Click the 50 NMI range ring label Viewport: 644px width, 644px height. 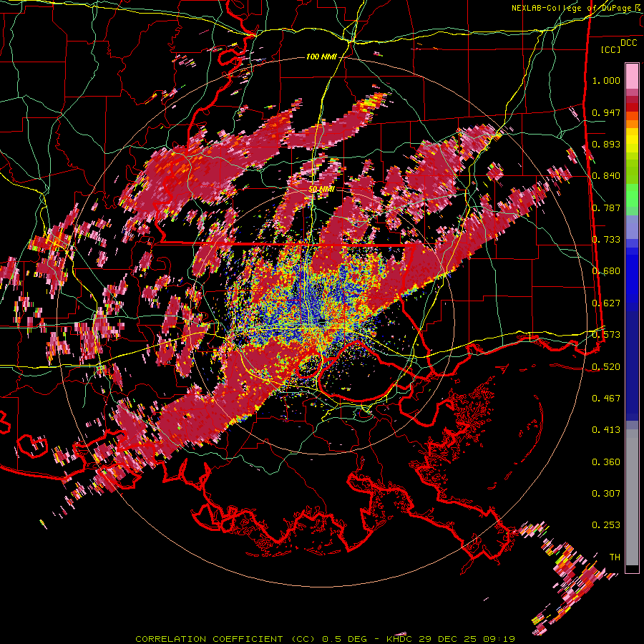321,190
